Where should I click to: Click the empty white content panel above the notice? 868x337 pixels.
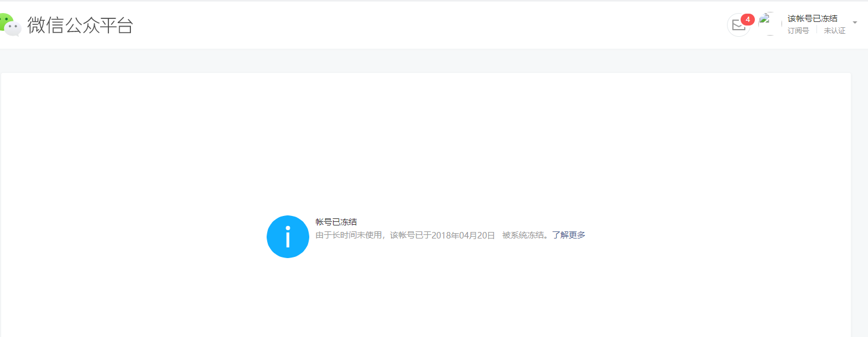pos(425,142)
